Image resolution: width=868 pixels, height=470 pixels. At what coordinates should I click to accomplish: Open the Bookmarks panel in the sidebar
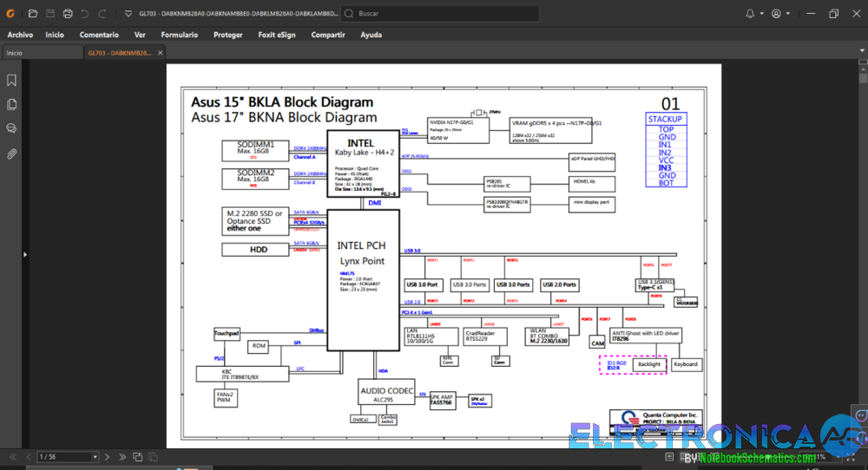(12, 81)
